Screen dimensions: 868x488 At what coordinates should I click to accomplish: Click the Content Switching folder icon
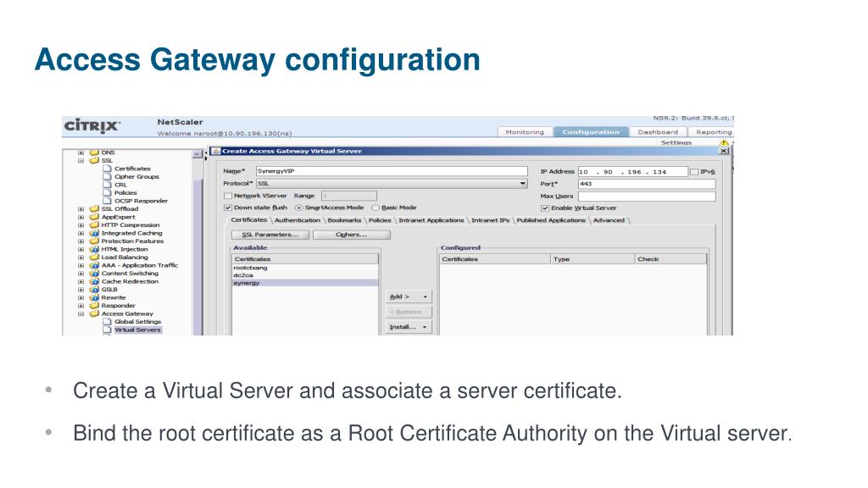(x=94, y=274)
